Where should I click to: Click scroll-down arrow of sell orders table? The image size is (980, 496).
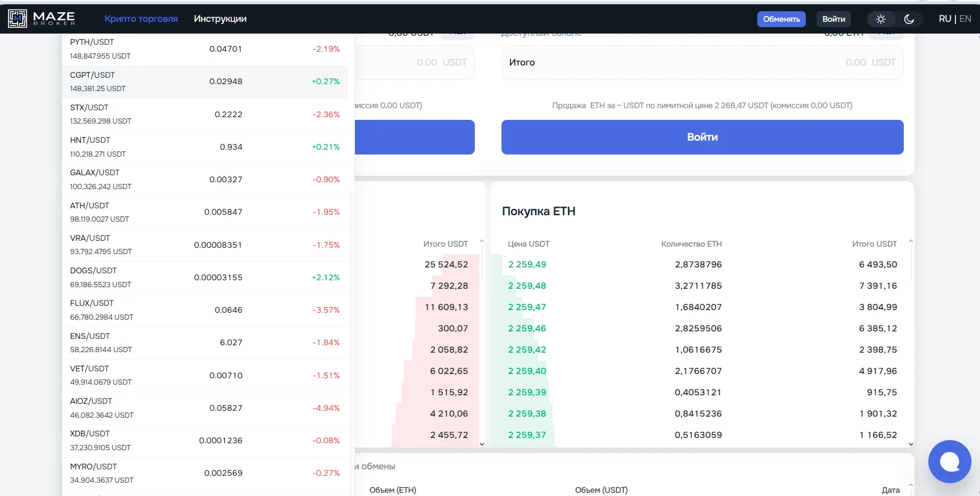tap(482, 444)
